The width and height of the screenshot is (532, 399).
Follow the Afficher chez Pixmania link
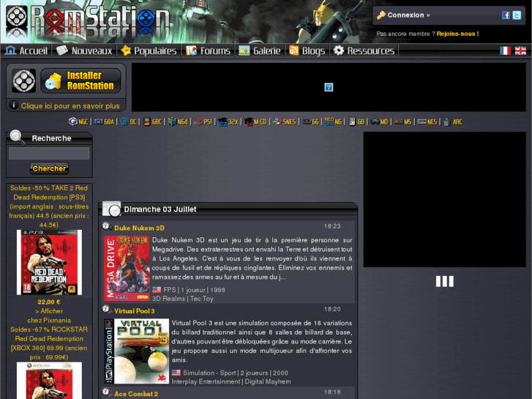49,316
